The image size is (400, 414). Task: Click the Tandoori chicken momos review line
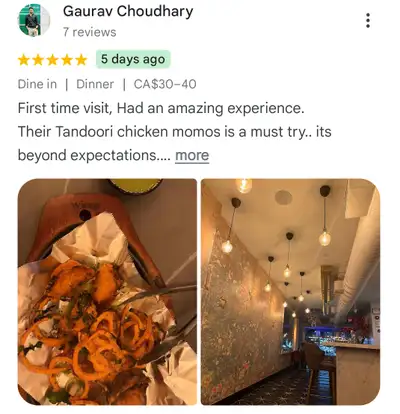click(175, 132)
